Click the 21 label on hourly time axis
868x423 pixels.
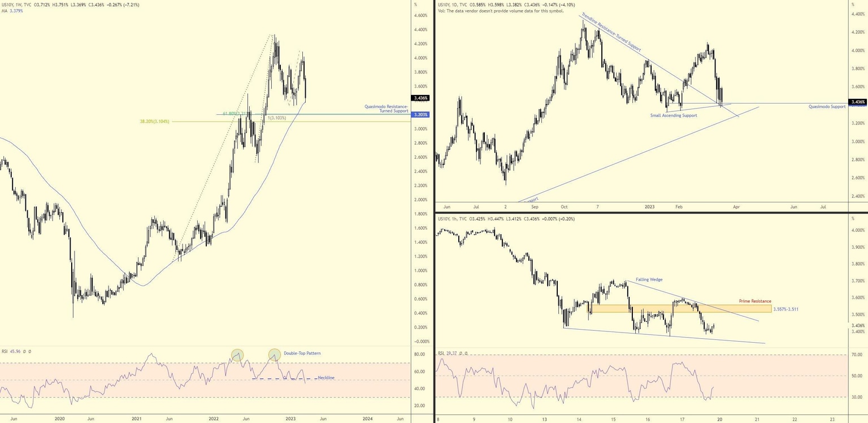coord(757,419)
